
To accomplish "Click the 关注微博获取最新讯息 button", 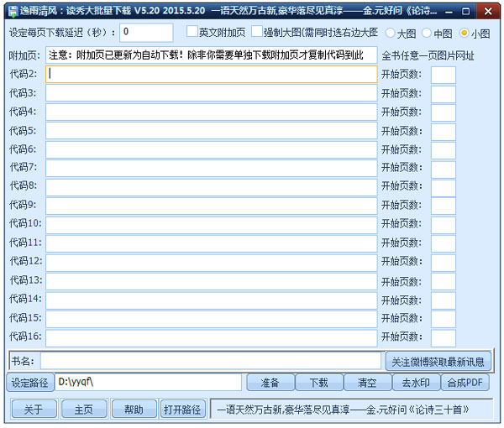I will coord(438,362).
